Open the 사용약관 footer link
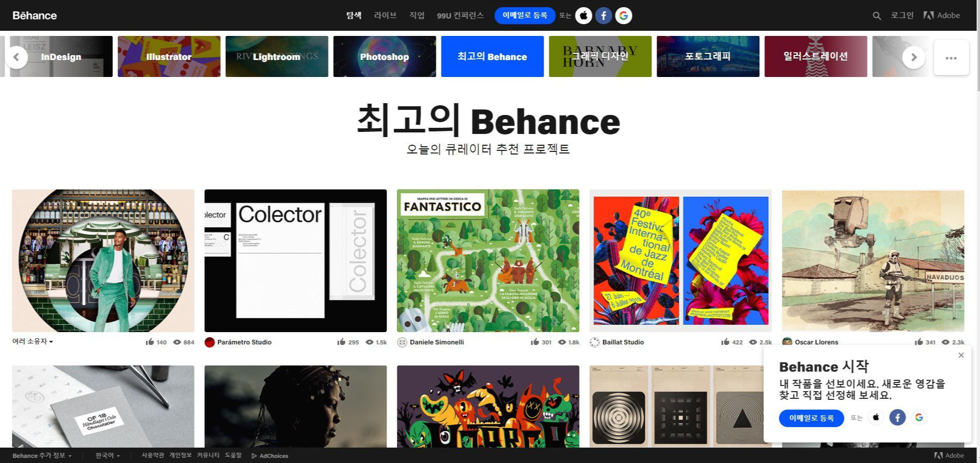Viewport: 980px width, 463px height. click(152, 456)
